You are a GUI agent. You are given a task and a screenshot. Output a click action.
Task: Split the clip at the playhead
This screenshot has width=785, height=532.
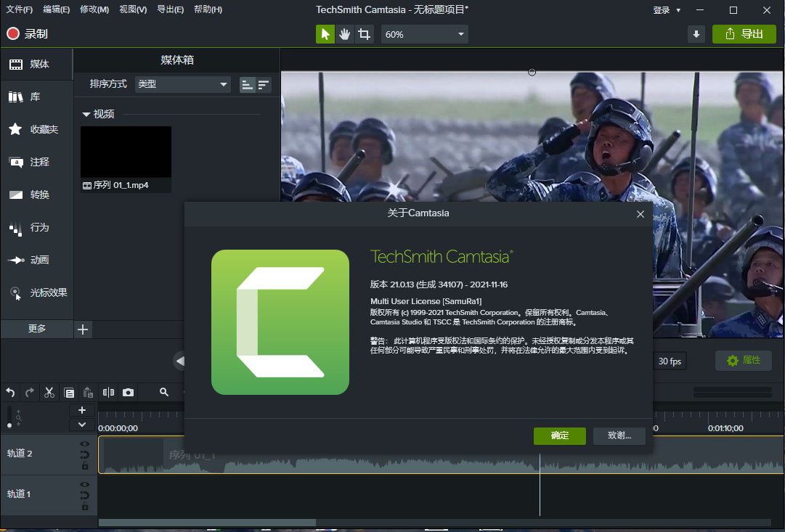tap(108, 393)
